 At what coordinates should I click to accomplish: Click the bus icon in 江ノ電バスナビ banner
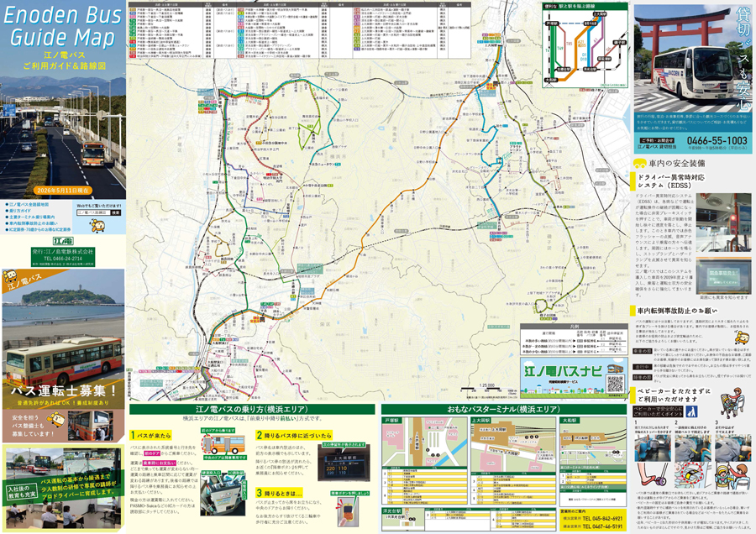(615, 369)
